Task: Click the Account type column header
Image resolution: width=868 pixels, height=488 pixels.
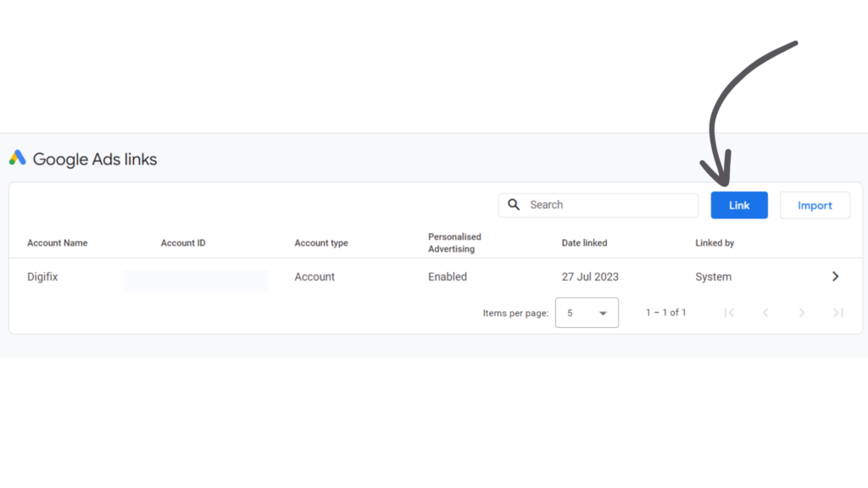Action: [321, 243]
